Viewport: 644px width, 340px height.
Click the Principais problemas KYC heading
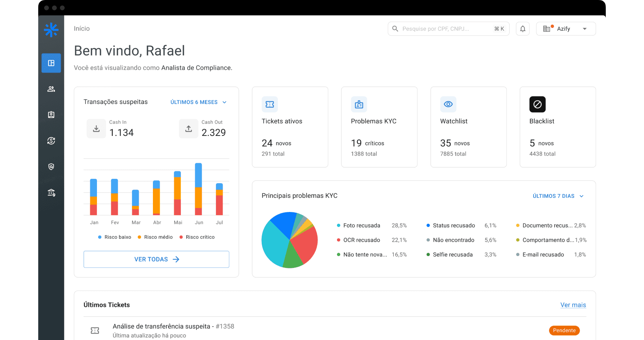pos(300,196)
